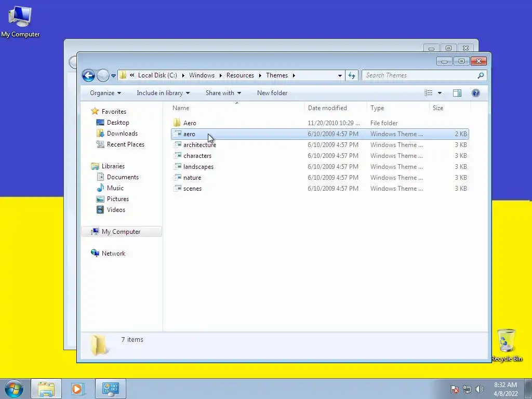Screen dimensions: 532x399
Task: Open the Include in library menu
Action: point(163,93)
